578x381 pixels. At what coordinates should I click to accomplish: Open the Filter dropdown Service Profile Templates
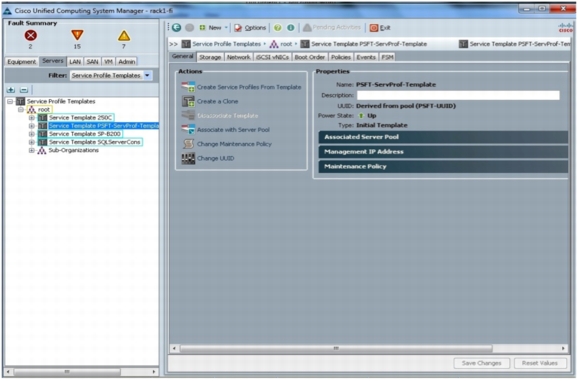111,75
